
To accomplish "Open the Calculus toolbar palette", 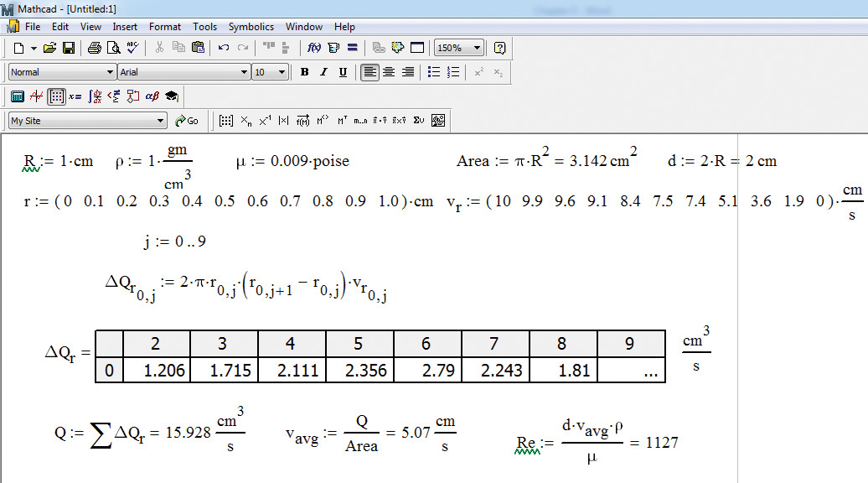I will pyautogui.click(x=96, y=96).
